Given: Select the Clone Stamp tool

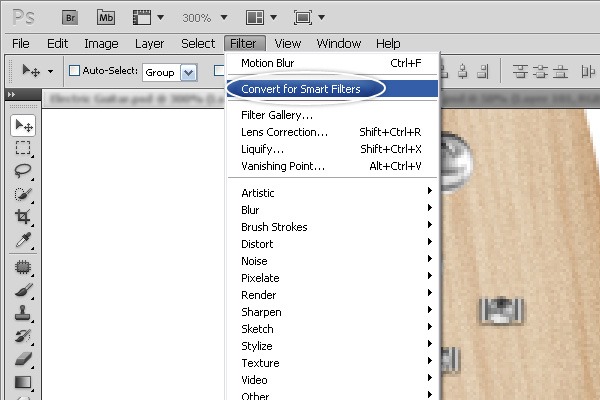Looking at the screenshot, I should click(x=23, y=313).
